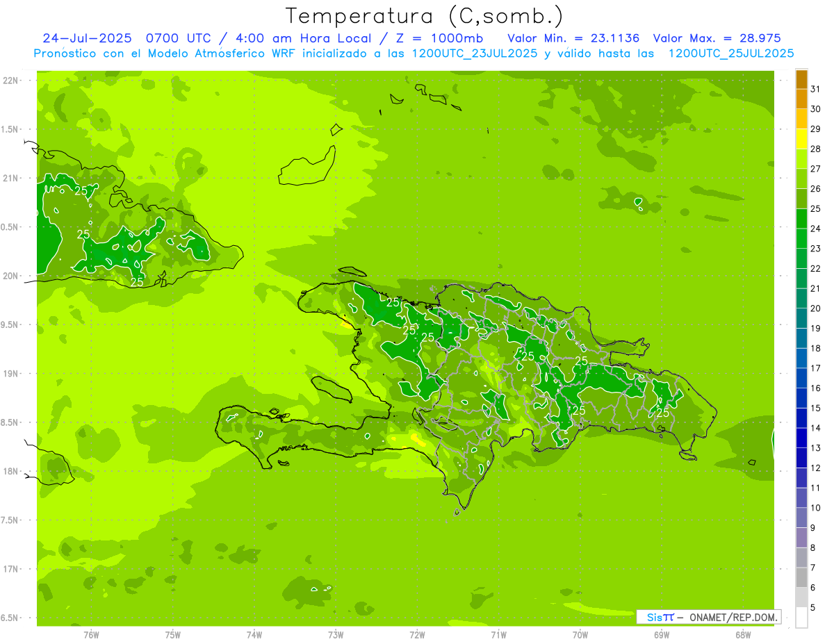The height and width of the screenshot is (644, 834).
Task: Click the "76W" longitude axis label
Action: click(x=91, y=634)
